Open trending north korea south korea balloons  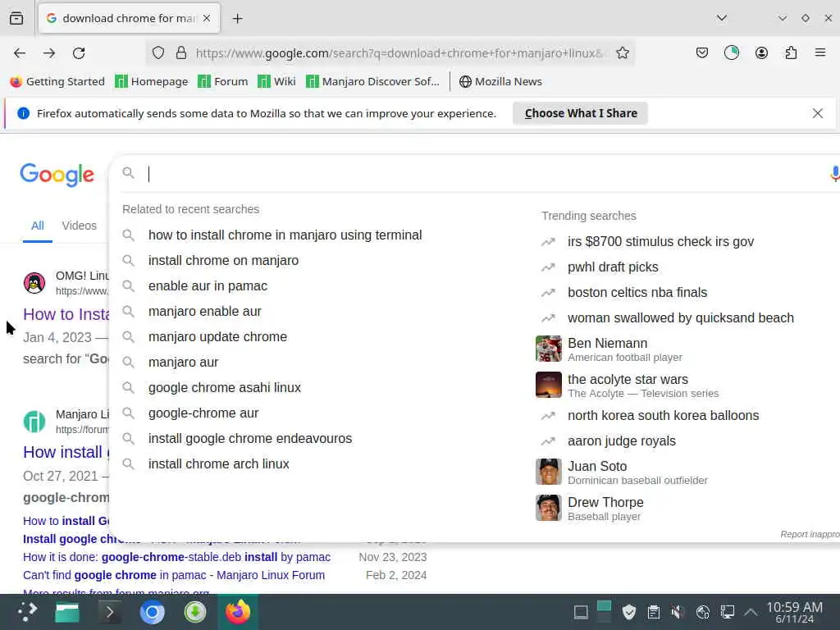(663, 416)
